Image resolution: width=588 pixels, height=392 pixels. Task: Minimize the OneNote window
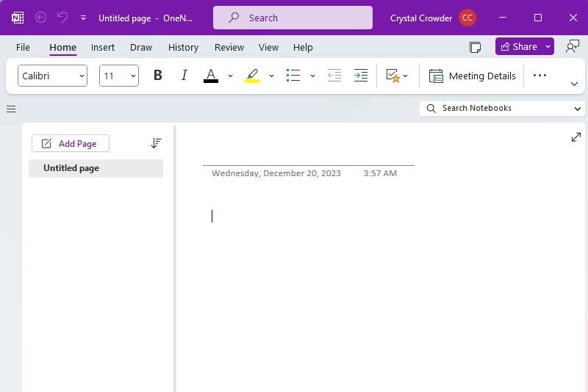(x=503, y=18)
